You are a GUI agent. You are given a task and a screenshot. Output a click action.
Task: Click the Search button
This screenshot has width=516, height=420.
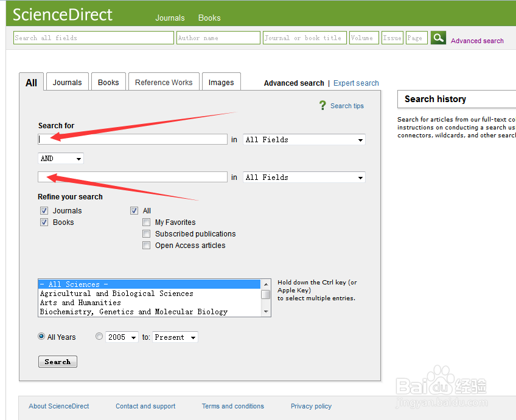[58, 362]
